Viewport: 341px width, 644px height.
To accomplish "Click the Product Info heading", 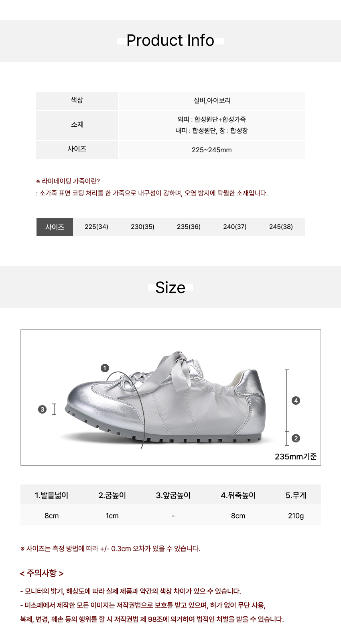I will (170, 40).
